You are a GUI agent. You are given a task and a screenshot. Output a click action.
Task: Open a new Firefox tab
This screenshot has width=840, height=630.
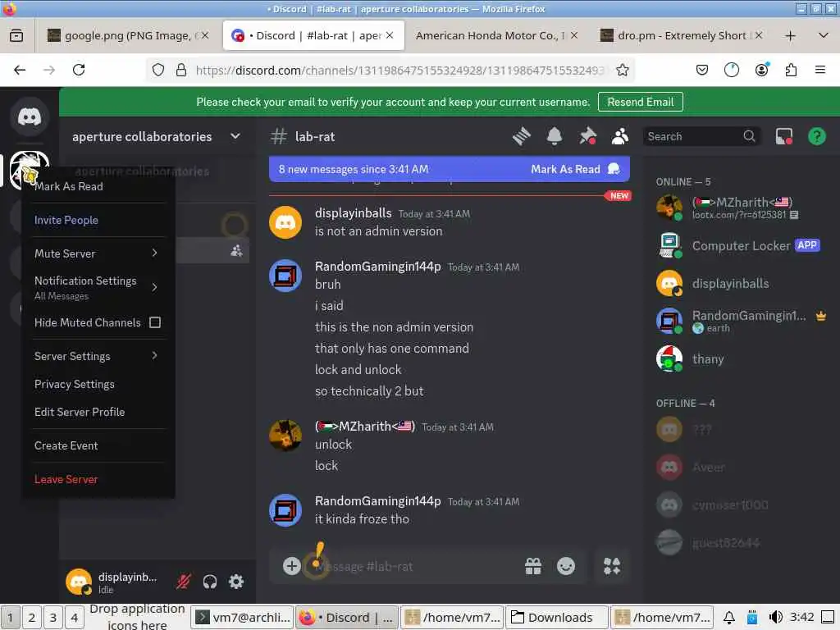790,36
